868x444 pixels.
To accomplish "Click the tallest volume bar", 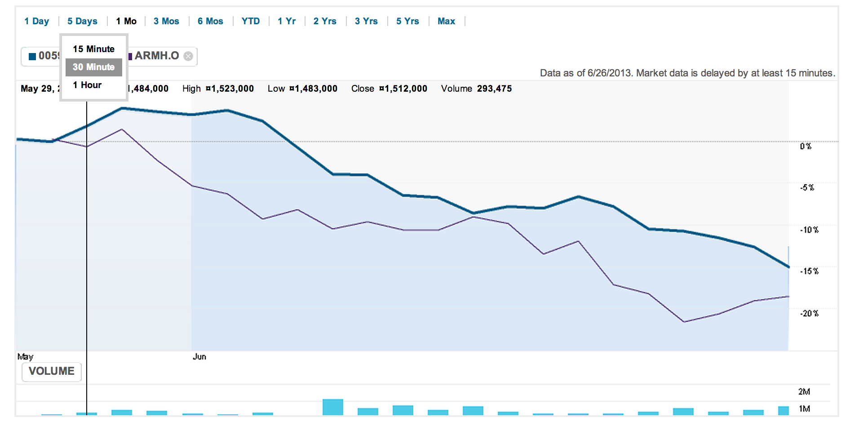I will (332, 407).
